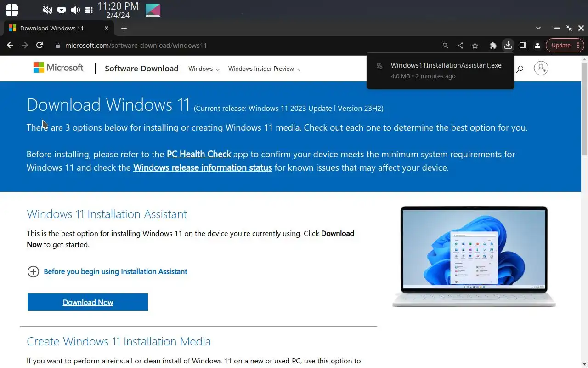Click the Update button
588x368 pixels.
click(561, 45)
